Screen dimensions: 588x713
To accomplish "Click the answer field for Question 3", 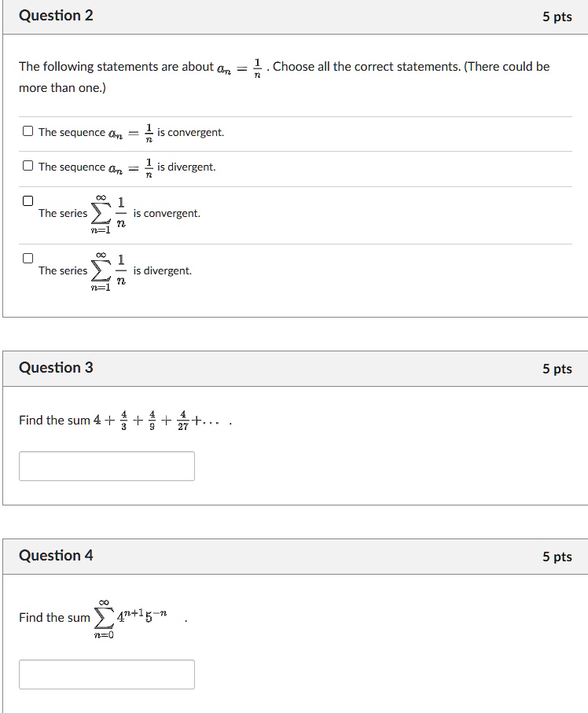I will click(108, 465).
